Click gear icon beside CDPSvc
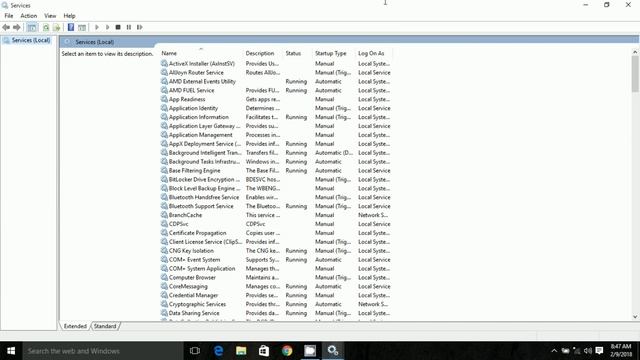The height and width of the screenshot is (360, 640). (x=164, y=224)
